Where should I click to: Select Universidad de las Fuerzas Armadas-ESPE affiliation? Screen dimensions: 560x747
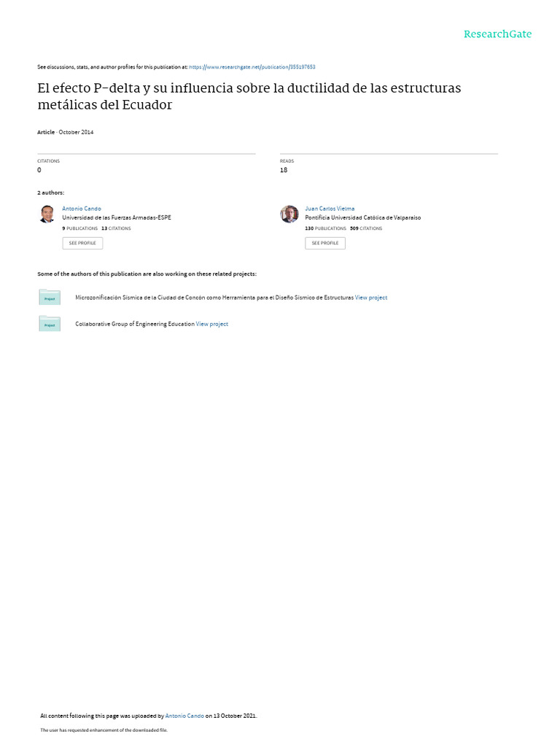click(x=117, y=217)
